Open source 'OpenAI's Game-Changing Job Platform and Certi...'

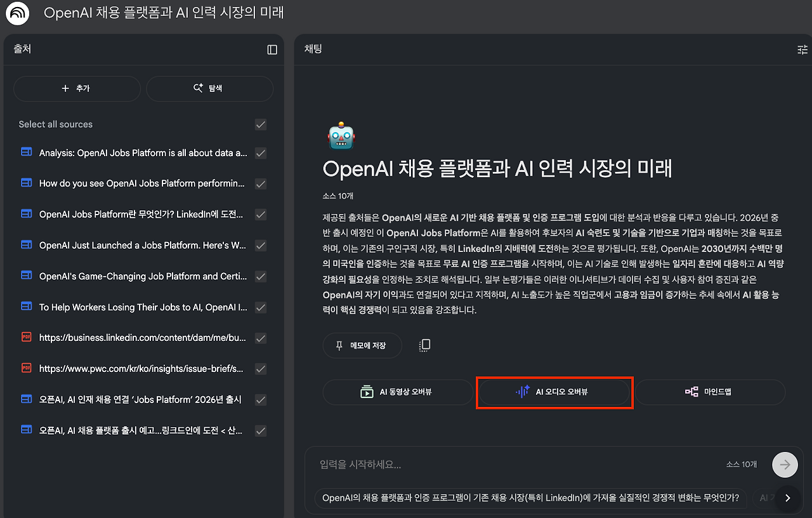pyautogui.click(x=143, y=276)
